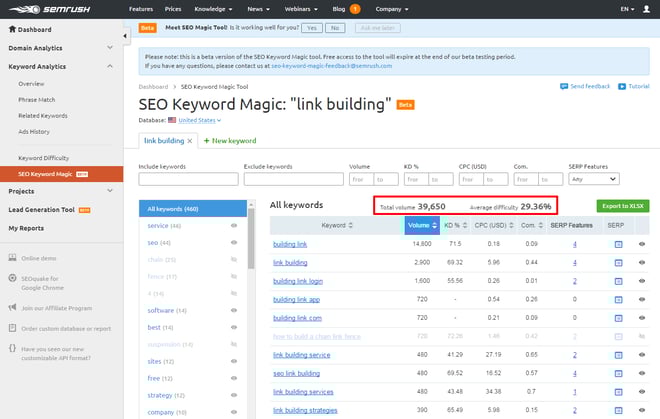Open the News dropdown menu
Screen dimensions: 660x419
coord(258,9)
